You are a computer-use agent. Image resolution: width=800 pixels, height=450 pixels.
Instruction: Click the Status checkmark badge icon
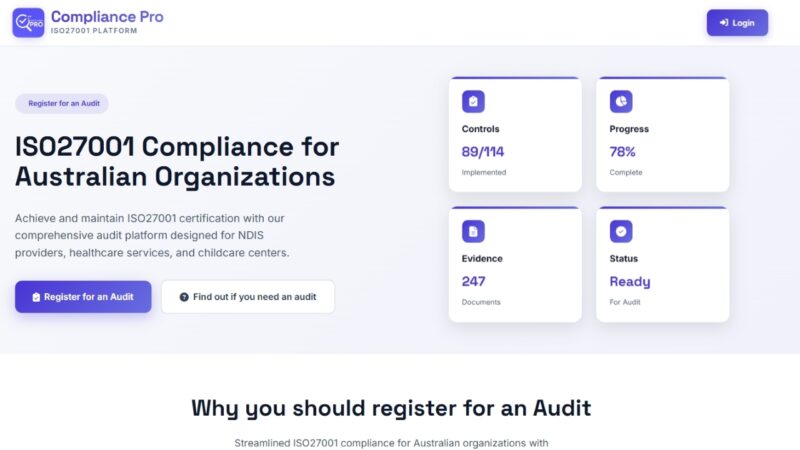click(x=621, y=231)
